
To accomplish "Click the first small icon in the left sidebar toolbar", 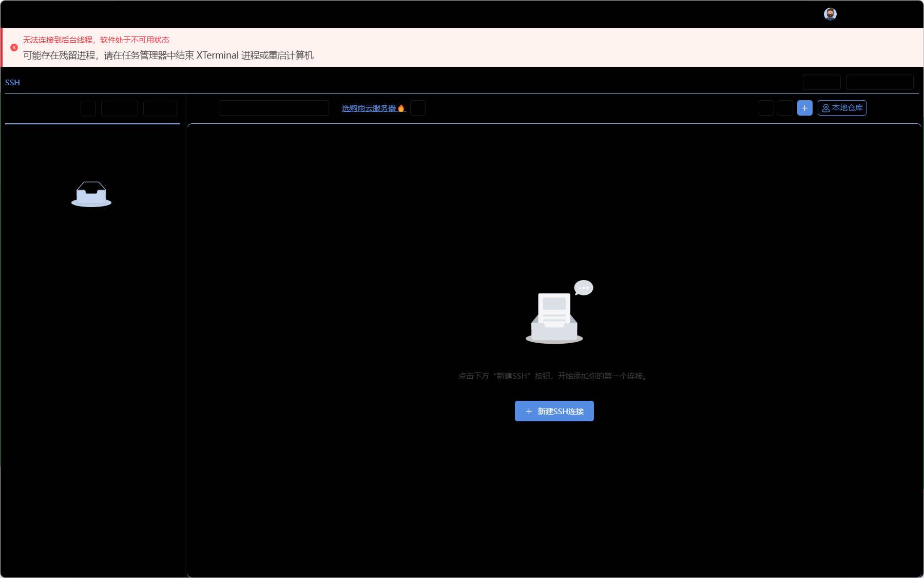I will pos(88,108).
